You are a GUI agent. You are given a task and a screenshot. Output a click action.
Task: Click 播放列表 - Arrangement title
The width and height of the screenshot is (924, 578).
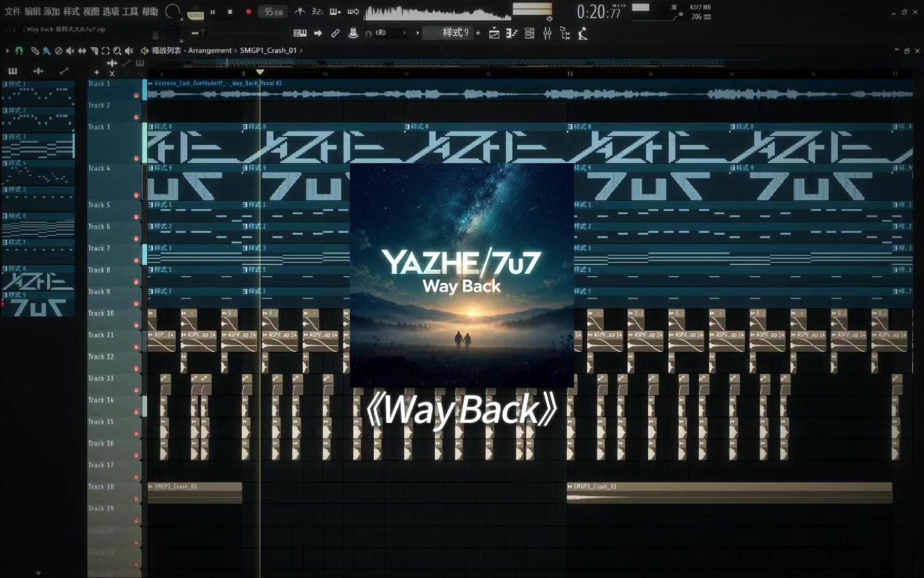point(192,50)
